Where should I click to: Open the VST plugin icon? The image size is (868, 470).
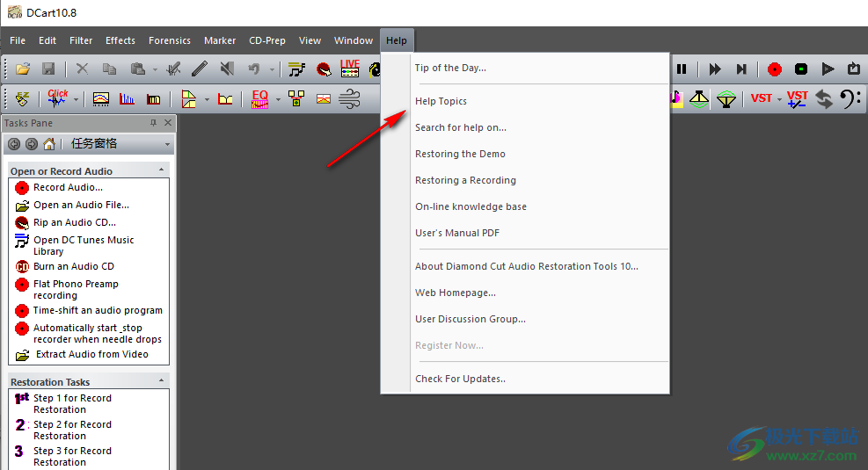(762, 98)
